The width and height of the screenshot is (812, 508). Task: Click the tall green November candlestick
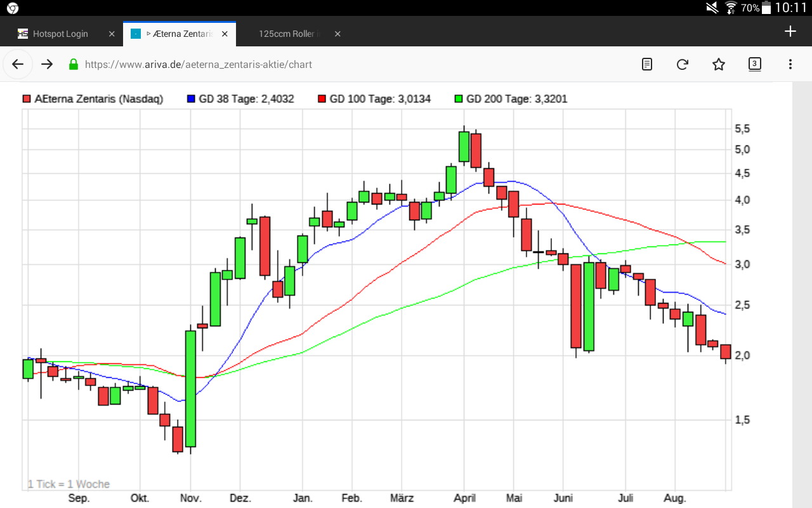pyautogui.click(x=190, y=389)
